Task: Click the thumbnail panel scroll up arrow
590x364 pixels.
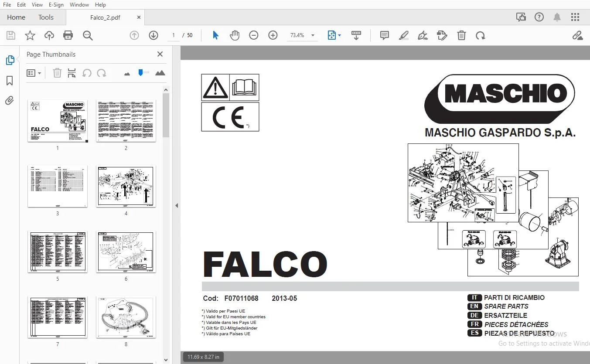Action: click(166, 90)
